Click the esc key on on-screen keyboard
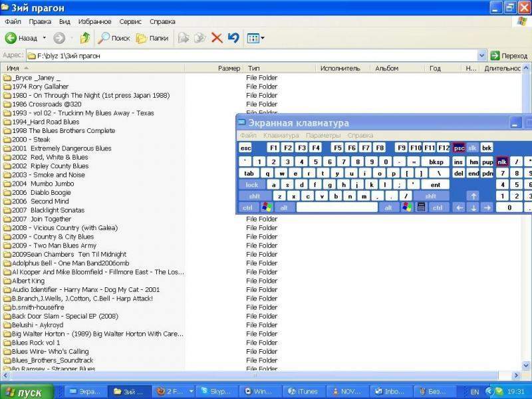This screenshot has width=532, height=399. [x=245, y=148]
